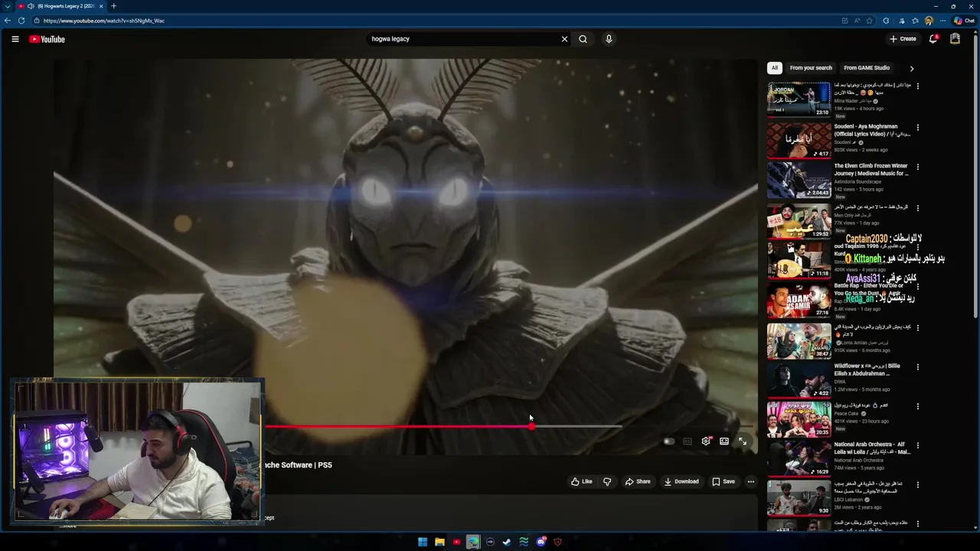Open the title 'National Arab Orchestra - Alf Leila wi Leila'

[x=872, y=448]
